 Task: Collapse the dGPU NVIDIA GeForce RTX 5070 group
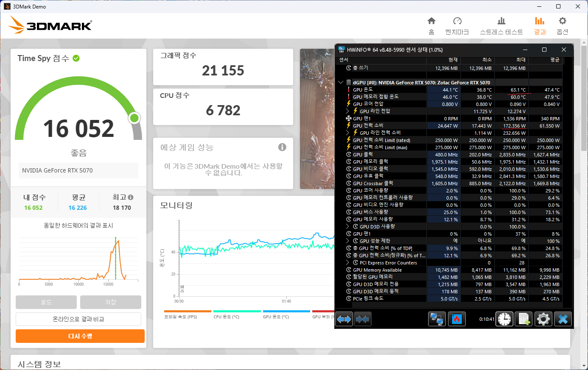(341, 83)
